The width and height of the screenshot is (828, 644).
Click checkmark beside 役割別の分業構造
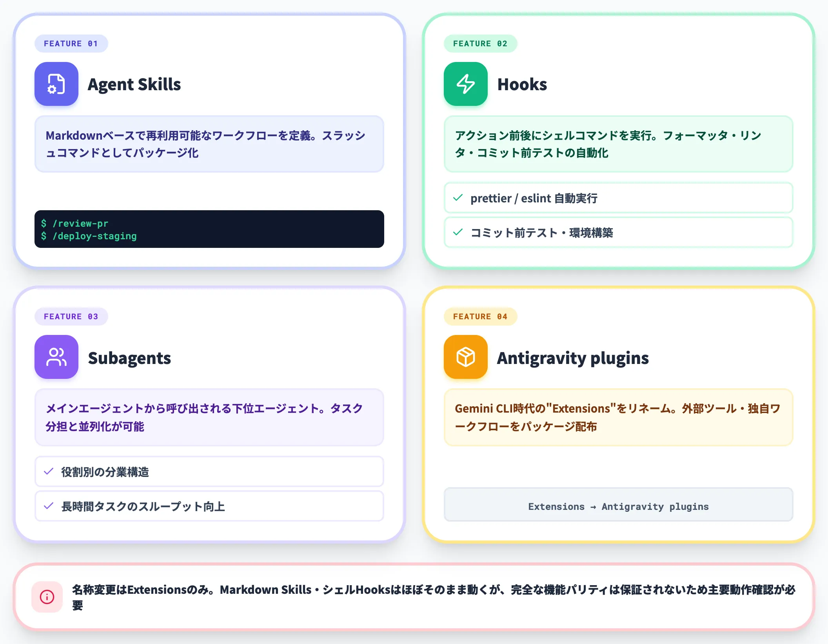pos(49,471)
